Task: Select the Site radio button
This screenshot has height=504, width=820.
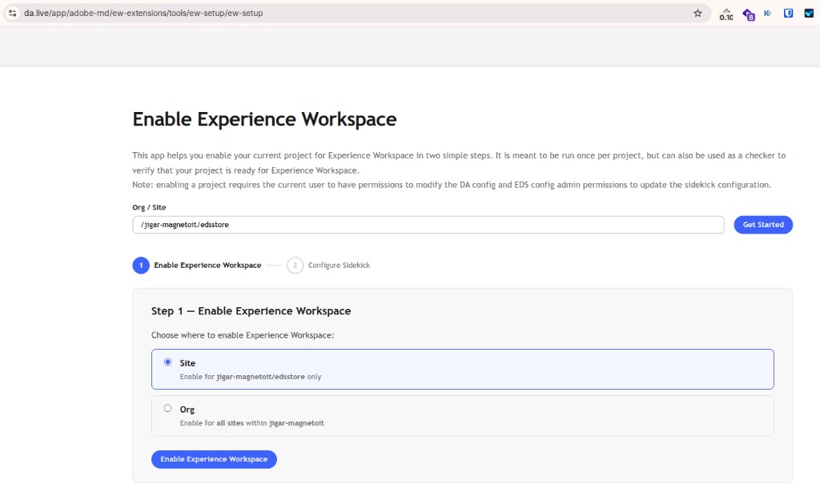Action: click(167, 362)
